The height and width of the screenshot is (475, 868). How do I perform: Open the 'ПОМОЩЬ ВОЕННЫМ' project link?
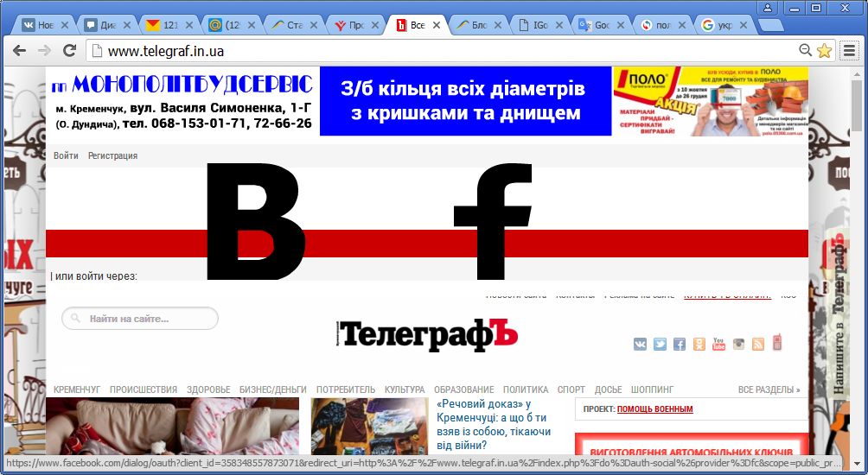654,409
